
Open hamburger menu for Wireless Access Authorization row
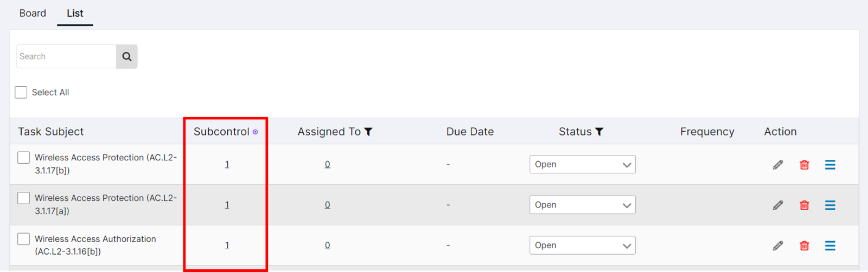pyautogui.click(x=830, y=245)
